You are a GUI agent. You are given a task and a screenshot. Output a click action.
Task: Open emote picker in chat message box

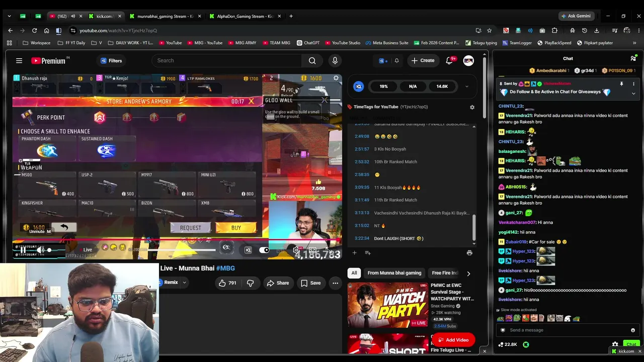click(x=633, y=330)
